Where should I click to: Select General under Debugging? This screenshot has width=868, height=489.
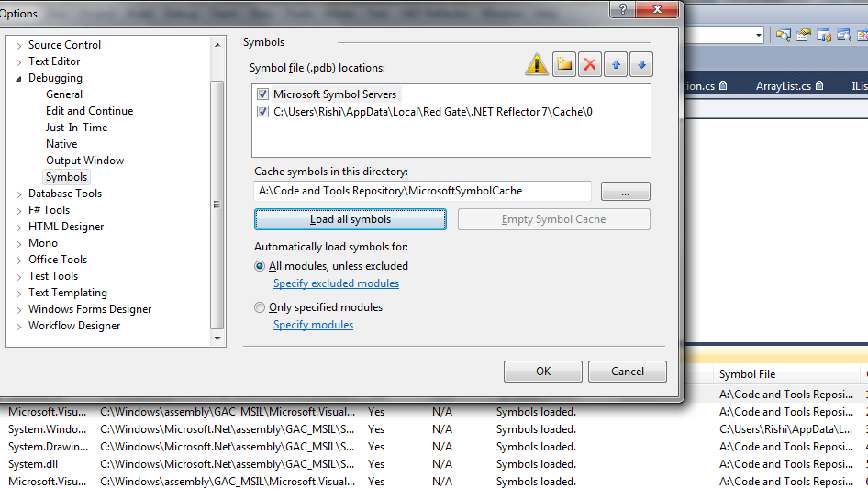tap(64, 94)
